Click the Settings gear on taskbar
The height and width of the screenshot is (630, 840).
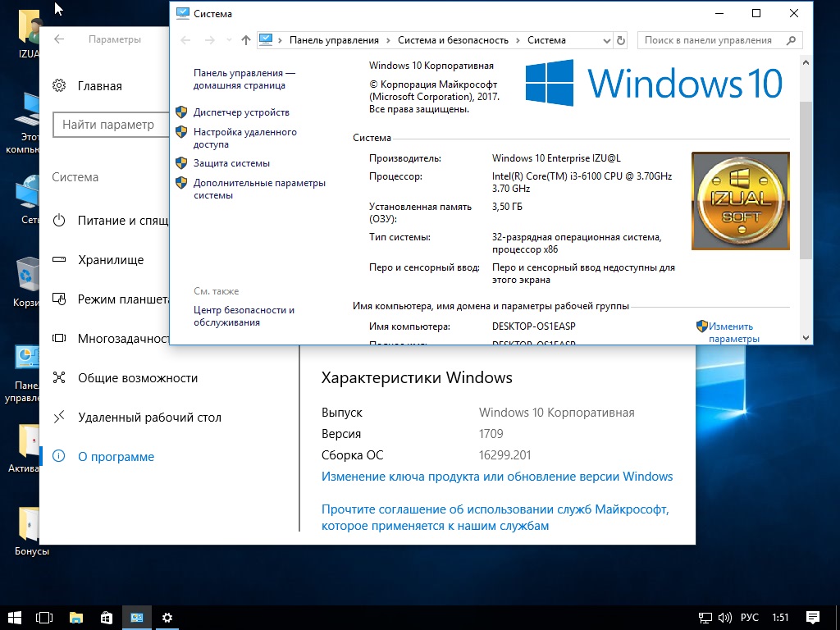coord(167,618)
